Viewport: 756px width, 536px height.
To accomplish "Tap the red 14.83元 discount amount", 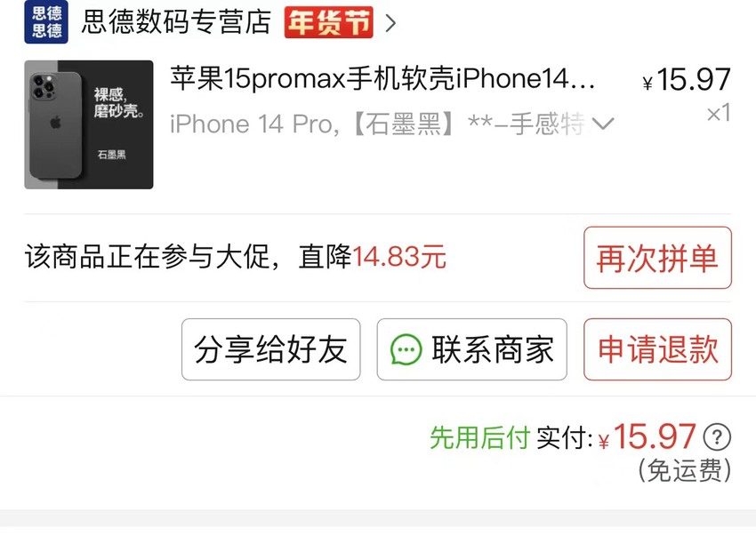I will tap(399, 257).
